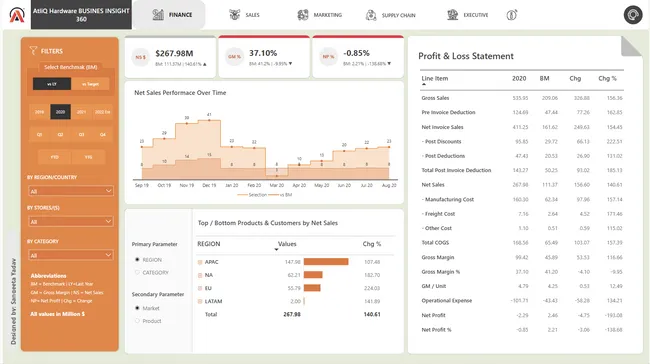Click the info icon after Executive
650x364 pixels.
[512, 15]
